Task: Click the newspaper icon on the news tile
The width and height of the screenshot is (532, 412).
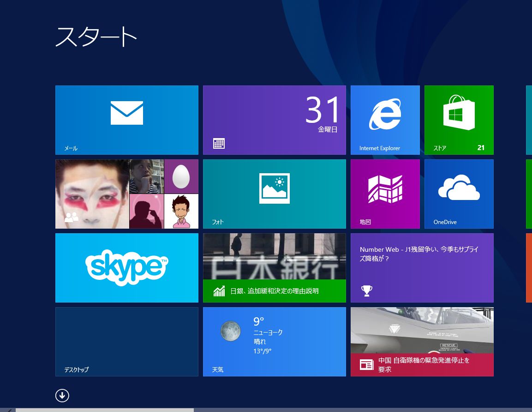Action: pos(366,365)
